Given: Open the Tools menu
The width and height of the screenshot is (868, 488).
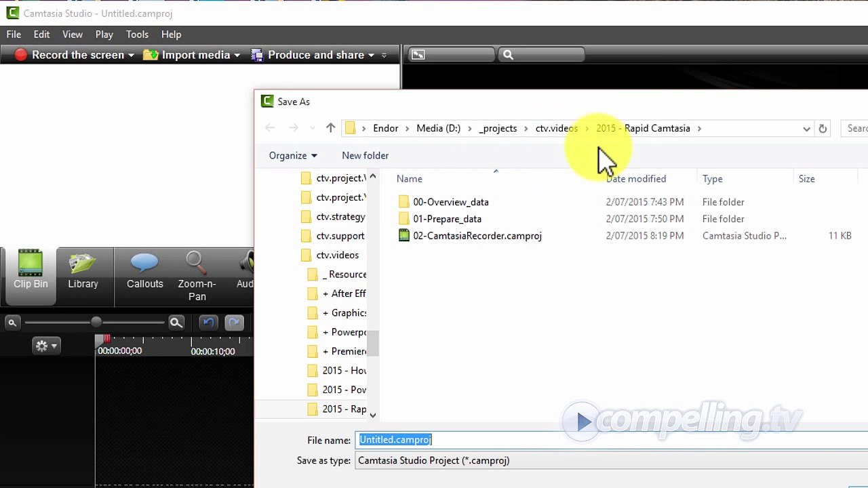Looking at the screenshot, I should pos(137,35).
